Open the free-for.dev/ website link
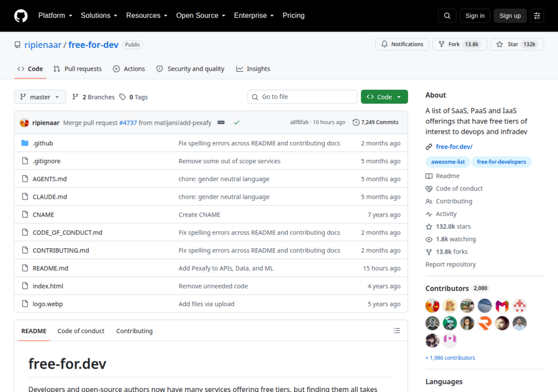 click(x=454, y=146)
